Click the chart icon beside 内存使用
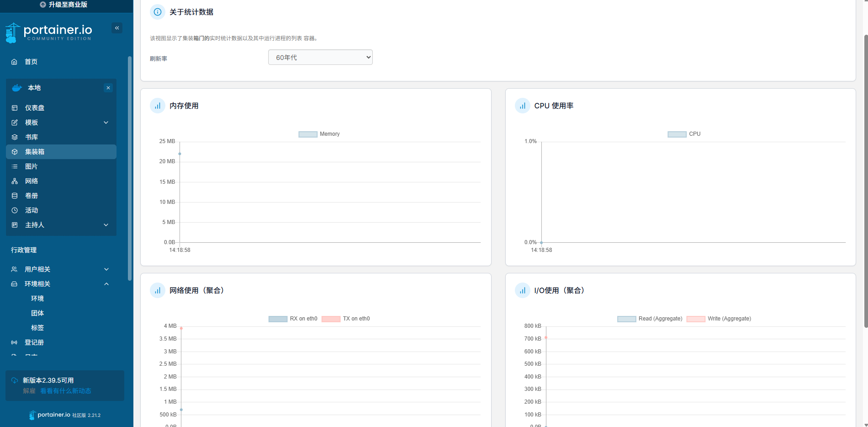 [158, 106]
